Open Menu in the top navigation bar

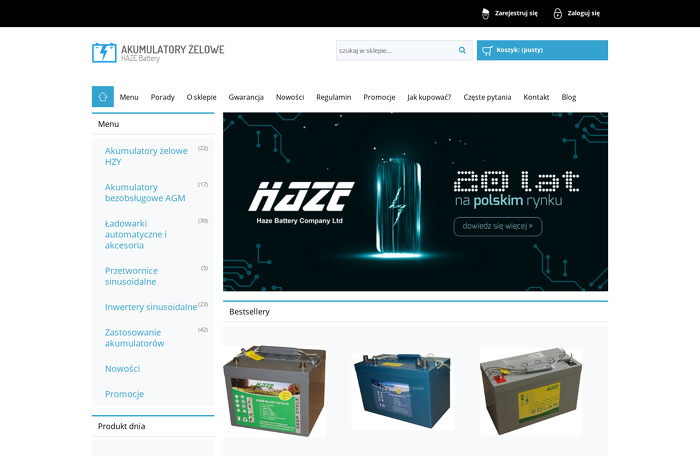pos(129,97)
